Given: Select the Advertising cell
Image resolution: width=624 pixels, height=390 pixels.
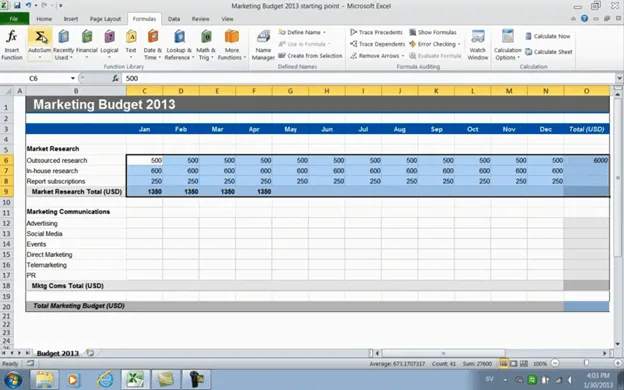Looking at the screenshot, I should pos(76,223).
